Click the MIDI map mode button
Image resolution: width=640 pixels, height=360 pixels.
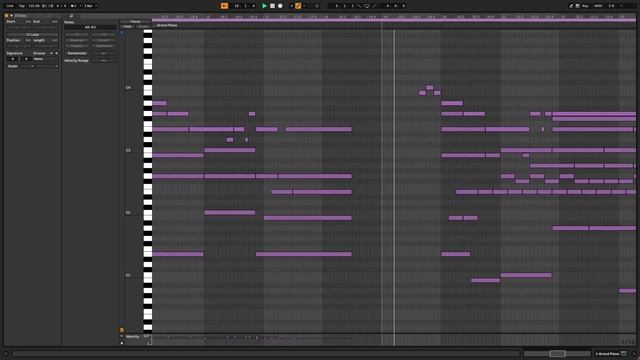point(598,6)
